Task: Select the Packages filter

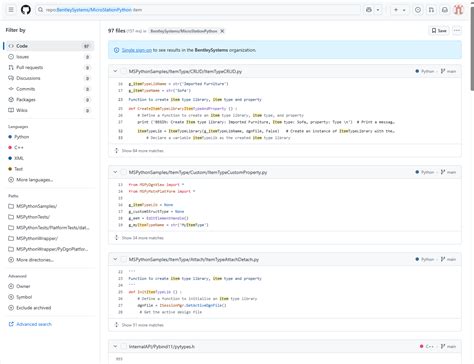Action: pyautogui.click(x=49, y=100)
